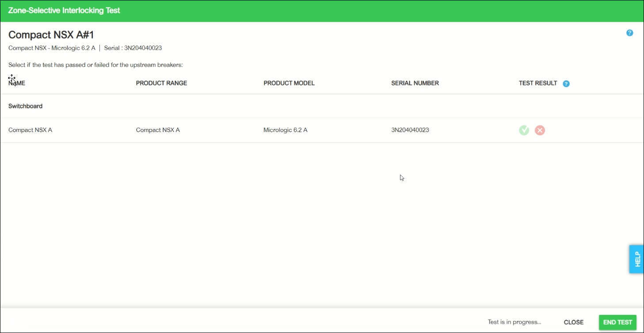Image resolution: width=644 pixels, height=333 pixels.
Task: Click Micrologic 6.2 A model cell
Action: coord(285,130)
